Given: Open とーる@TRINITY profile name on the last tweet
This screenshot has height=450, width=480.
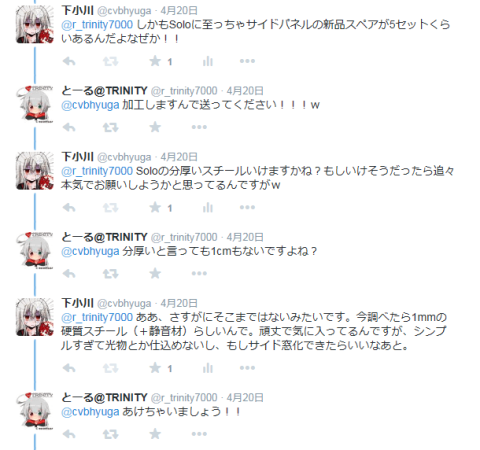Looking at the screenshot, I should point(104,397).
